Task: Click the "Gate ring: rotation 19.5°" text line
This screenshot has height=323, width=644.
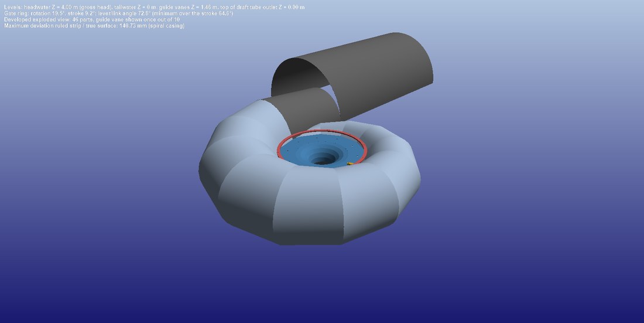Action: 119,13
